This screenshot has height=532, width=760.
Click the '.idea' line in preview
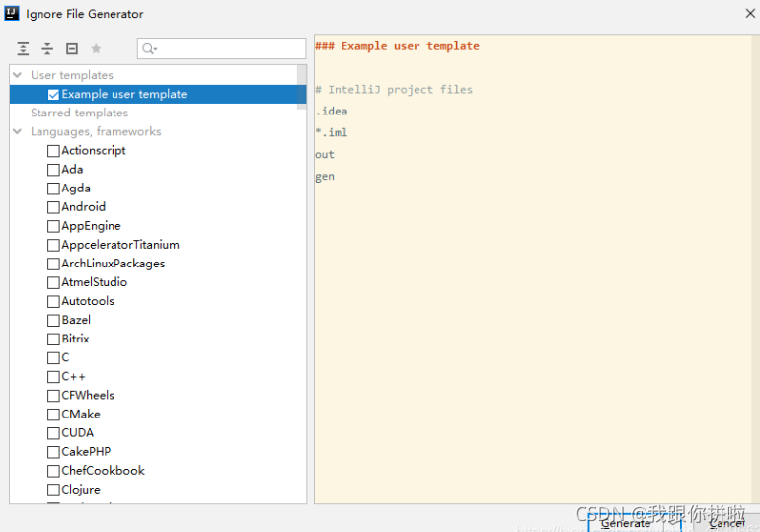click(x=331, y=111)
